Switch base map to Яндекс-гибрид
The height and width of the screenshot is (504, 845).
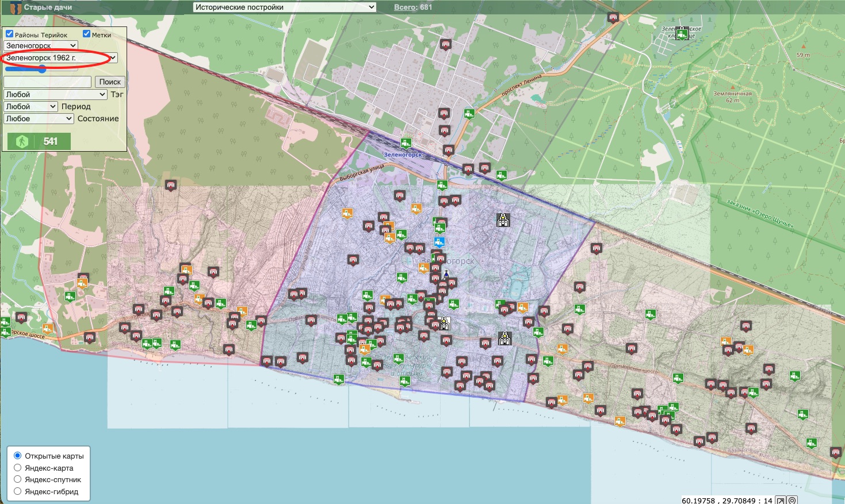[x=18, y=491]
